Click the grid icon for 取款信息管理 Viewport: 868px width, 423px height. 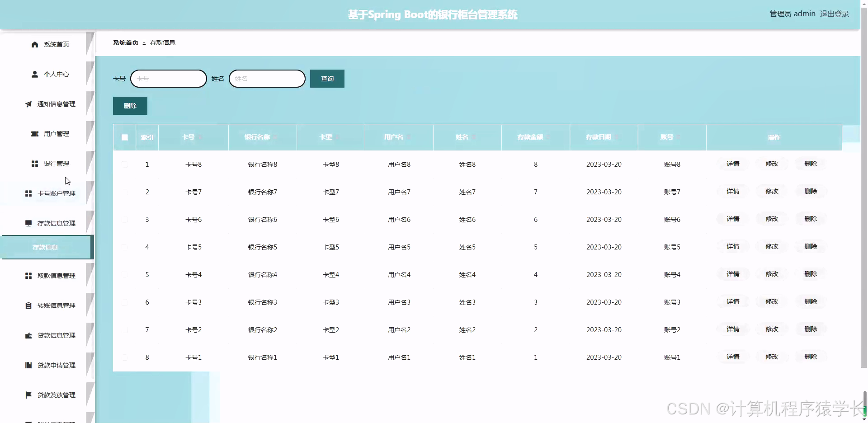click(x=28, y=276)
